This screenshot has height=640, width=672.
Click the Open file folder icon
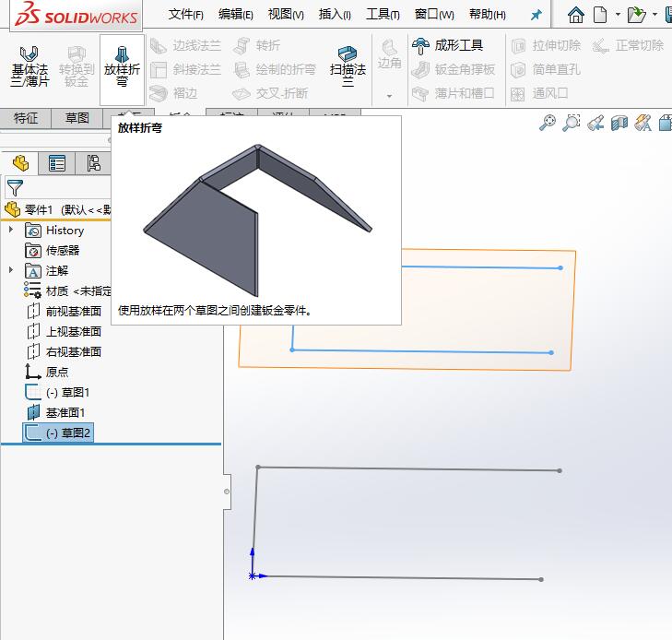click(x=636, y=15)
